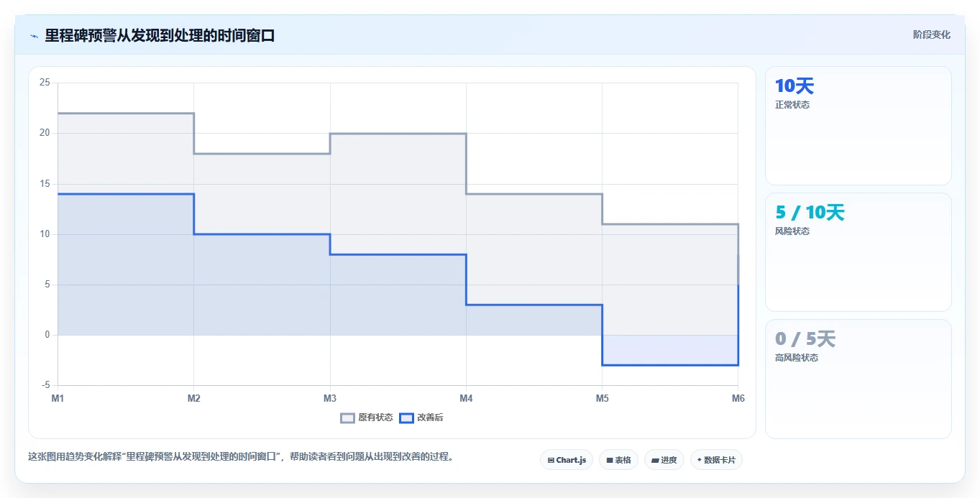Click the 高风险状态 label text

[797, 358]
